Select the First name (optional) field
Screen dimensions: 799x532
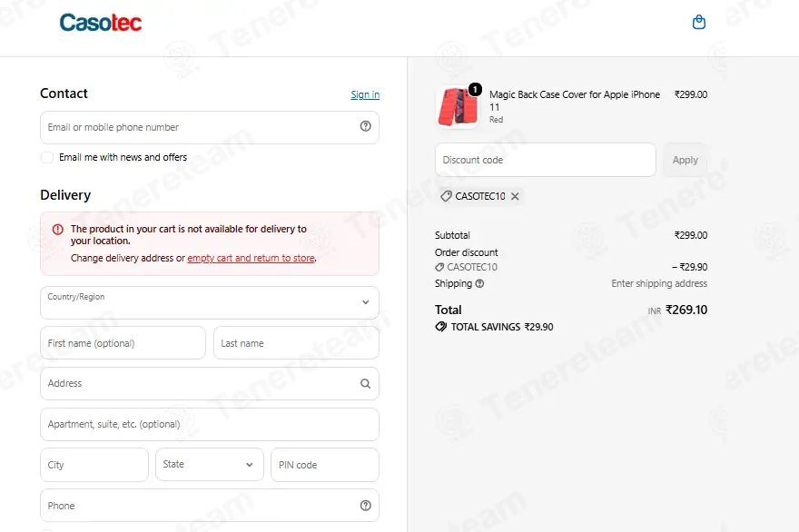123,343
